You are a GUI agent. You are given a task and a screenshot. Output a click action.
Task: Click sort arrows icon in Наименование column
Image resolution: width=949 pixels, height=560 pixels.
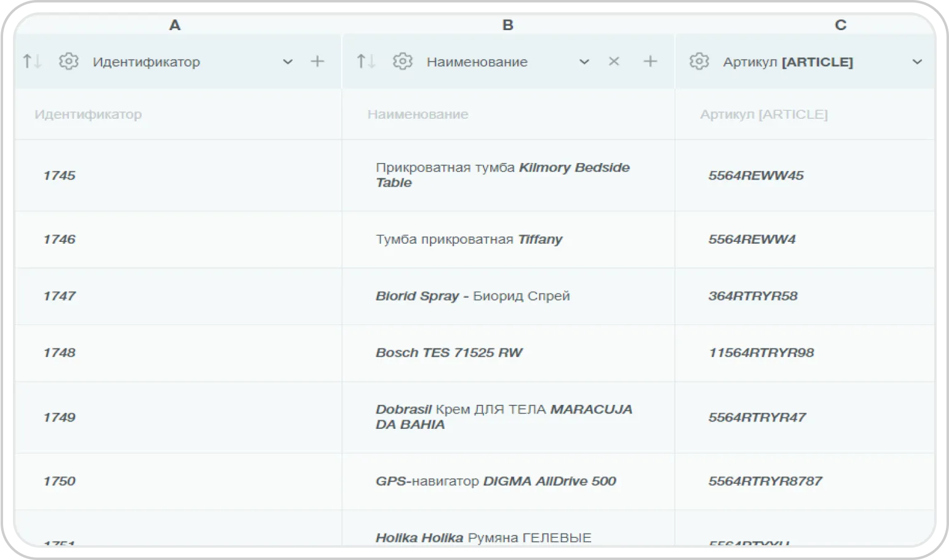click(x=366, y=62)
